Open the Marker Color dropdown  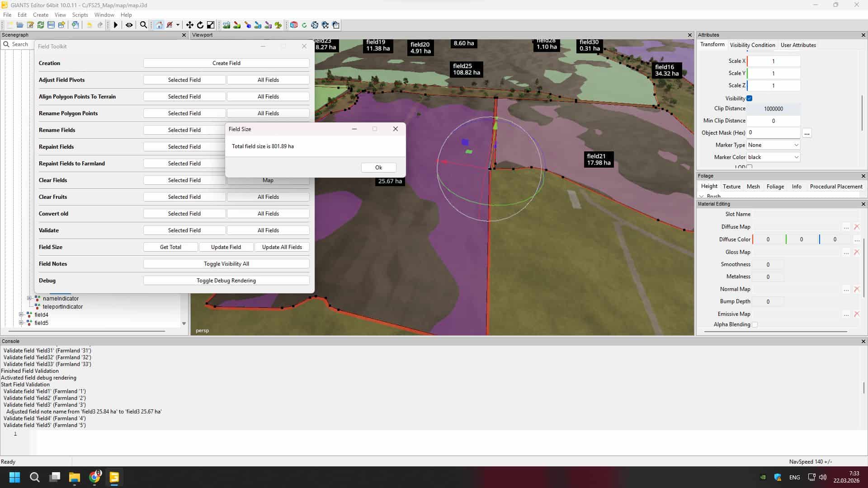pos(773,157)
